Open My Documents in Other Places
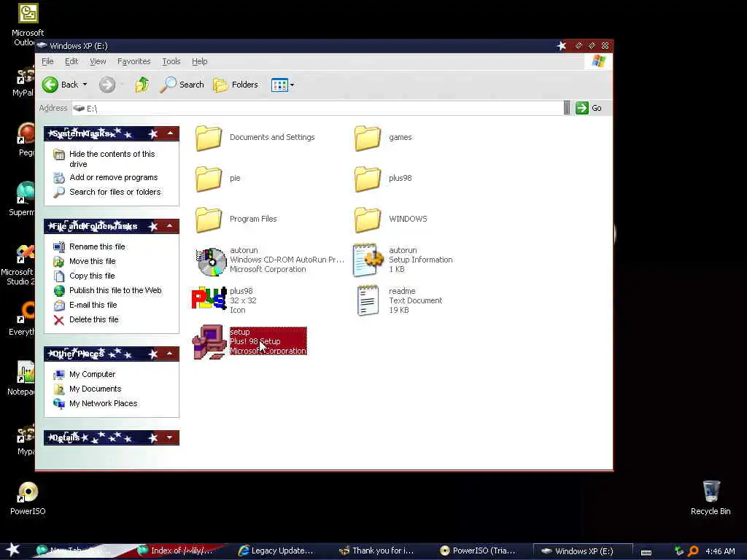The width and height of the screenshot is (747, 560). [x=96, y=389]
